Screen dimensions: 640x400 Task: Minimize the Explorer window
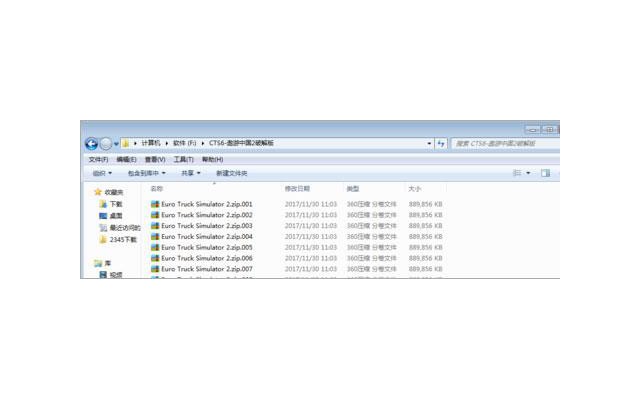pos(533,130)
